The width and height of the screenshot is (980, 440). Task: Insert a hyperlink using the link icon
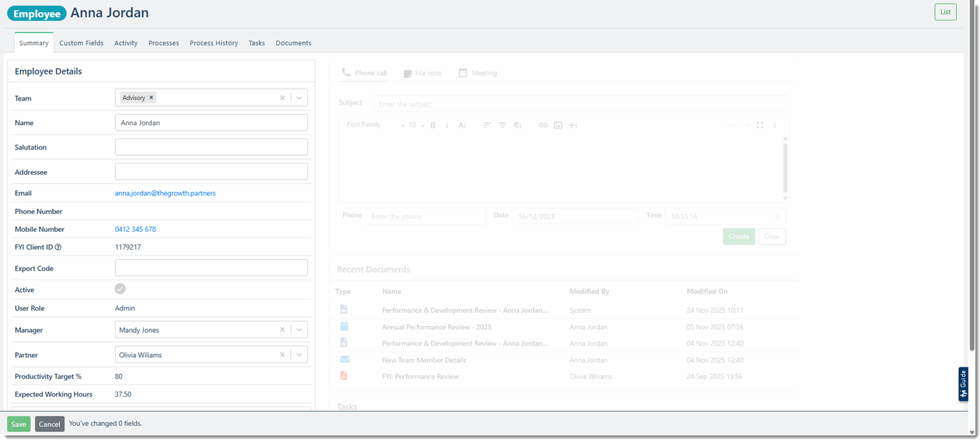[543, 125]
